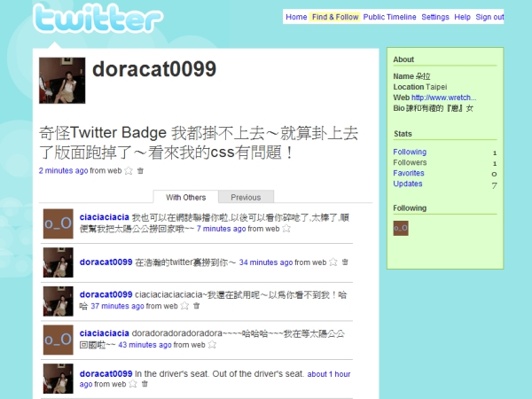Open ciaciaciacia username in the 43 minutes ago tweet
This screenshot has width=532, height=399.
click(x=104, y=333)
